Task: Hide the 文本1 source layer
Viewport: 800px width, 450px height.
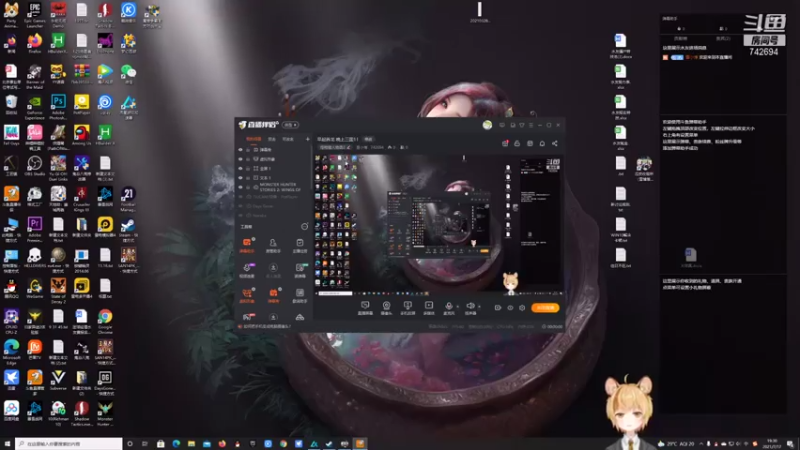Action: click(x=240, y=178)
